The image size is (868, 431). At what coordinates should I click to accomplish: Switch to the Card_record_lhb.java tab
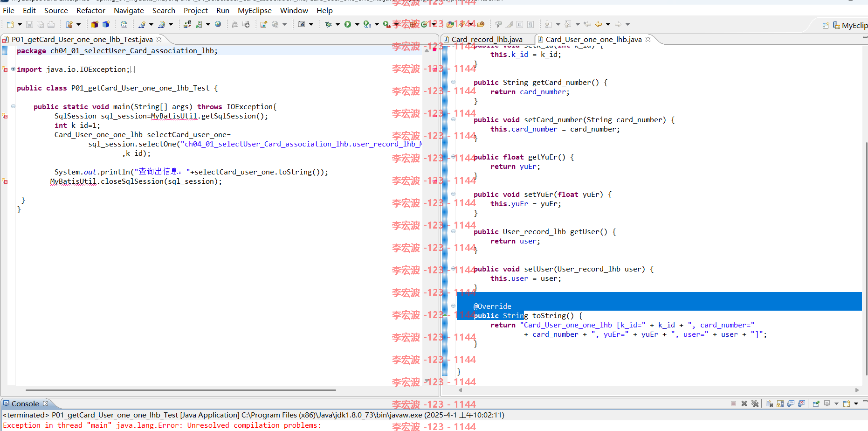[487, 40]
